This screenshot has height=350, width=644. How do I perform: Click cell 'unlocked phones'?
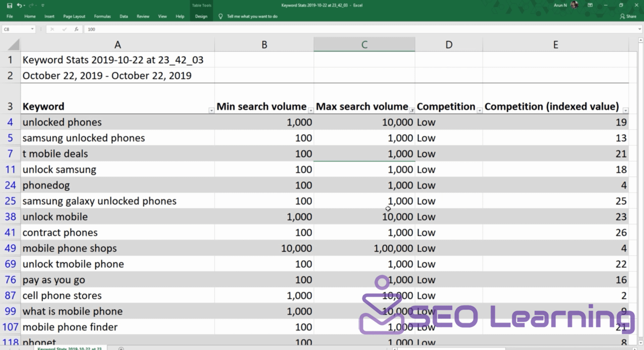(x=117, y=122)
